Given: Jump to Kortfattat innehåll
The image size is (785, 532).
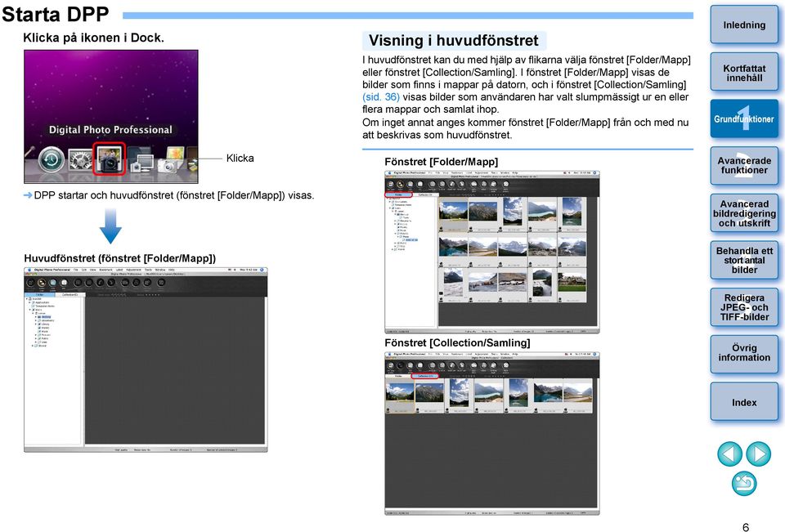Looking at the screenshot, I should click(744, 73).
